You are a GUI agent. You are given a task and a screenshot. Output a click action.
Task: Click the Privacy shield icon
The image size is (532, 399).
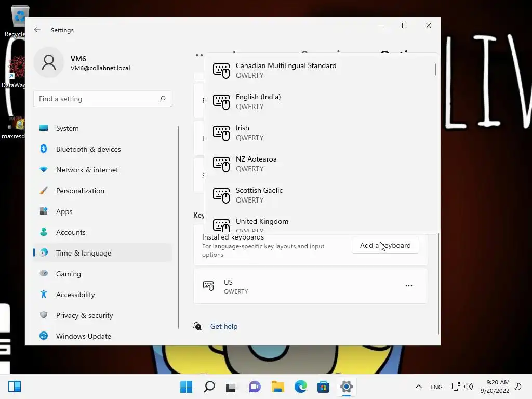44,315
